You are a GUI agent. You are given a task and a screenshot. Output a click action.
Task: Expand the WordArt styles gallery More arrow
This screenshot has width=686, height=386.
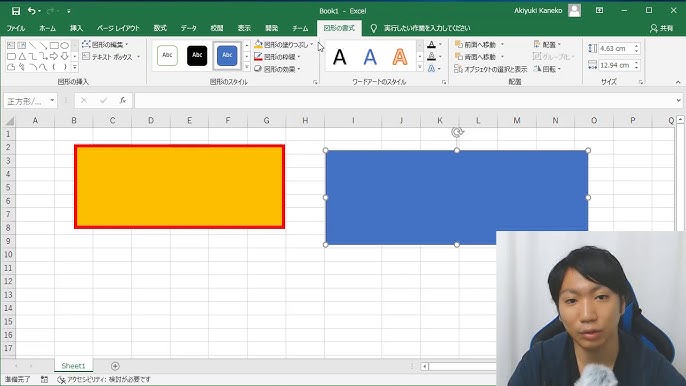pyautogui.click(x=420, y=67)
